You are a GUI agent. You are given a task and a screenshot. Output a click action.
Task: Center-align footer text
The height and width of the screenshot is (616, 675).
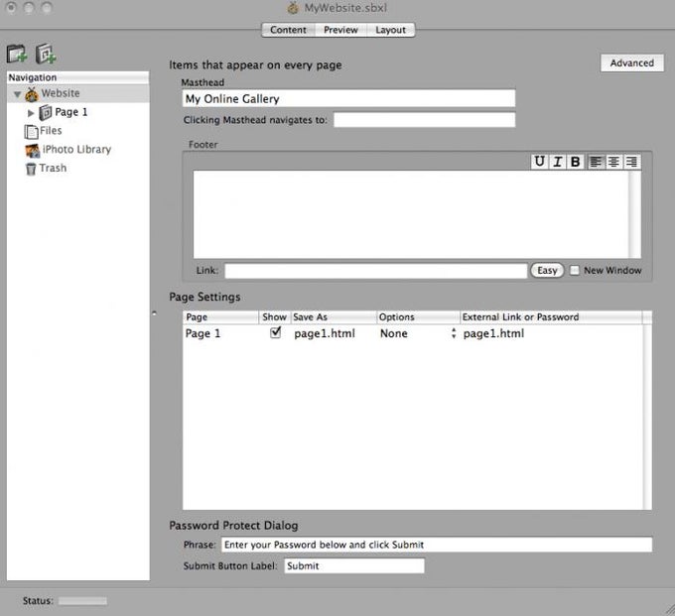(x=613, y=162)
